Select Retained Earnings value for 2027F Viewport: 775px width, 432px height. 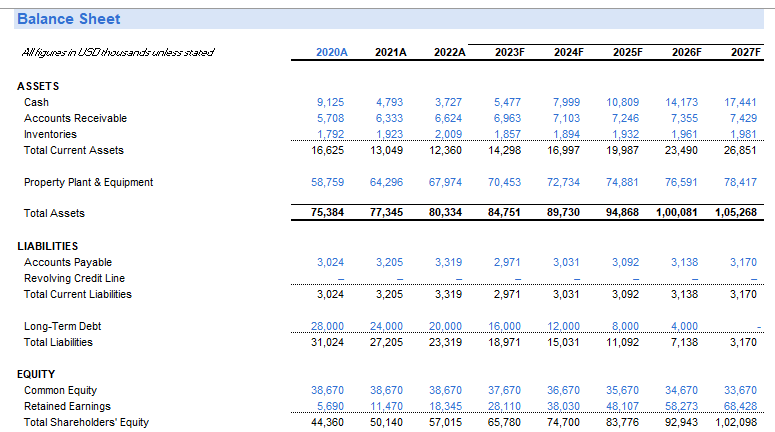point(740,406)
